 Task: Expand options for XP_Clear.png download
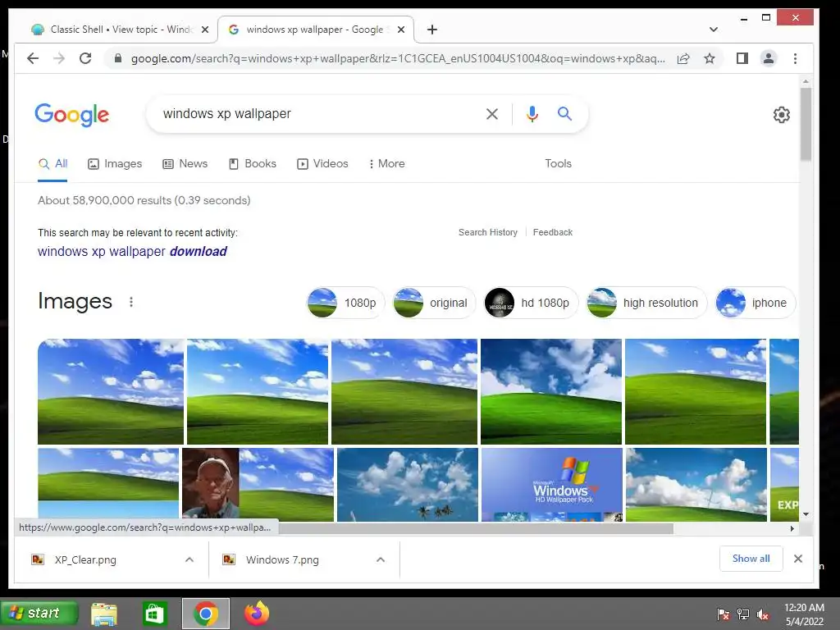pyautogui.click(x=189, y=559)
